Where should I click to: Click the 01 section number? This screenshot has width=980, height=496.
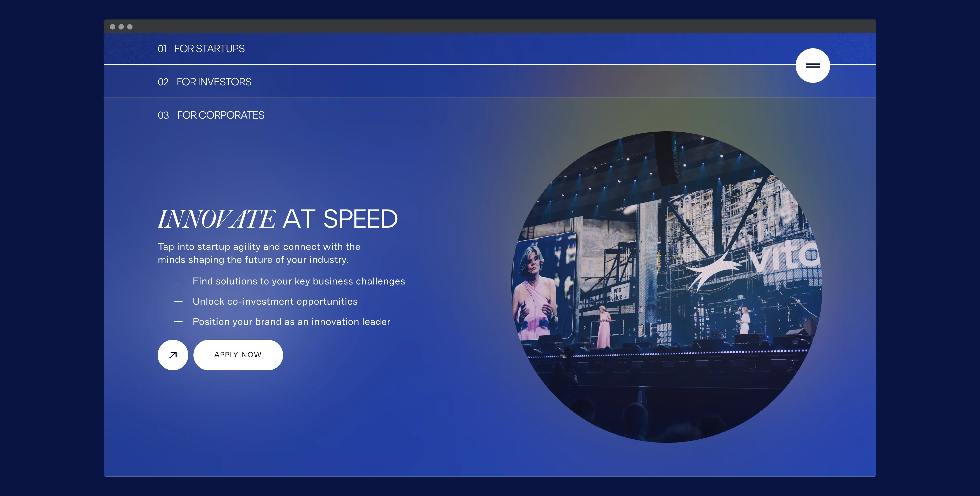(x=162, y=49)
